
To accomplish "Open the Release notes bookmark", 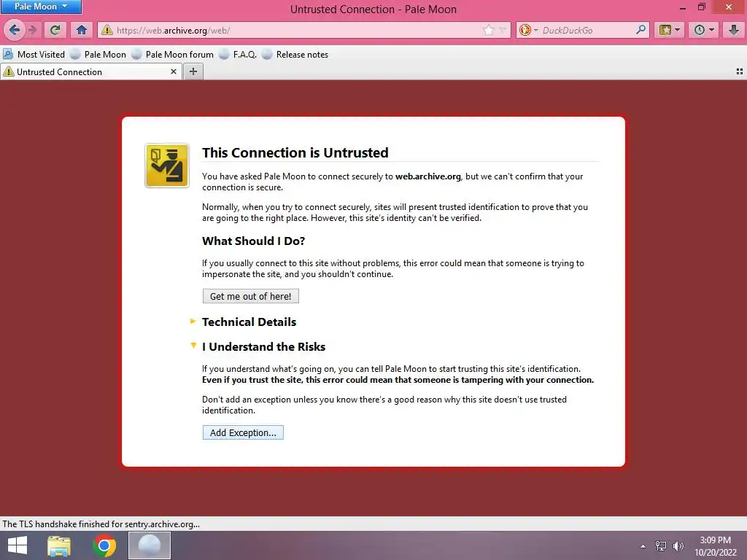I will [x=295, y=54].
